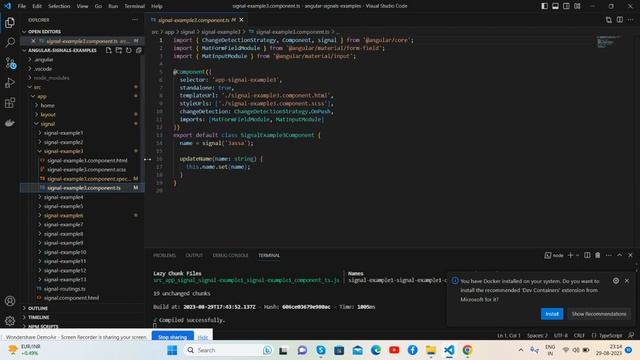Toggle bottom panel layout button
Screen dimensions: 640x360
click(x=556, y=6)
